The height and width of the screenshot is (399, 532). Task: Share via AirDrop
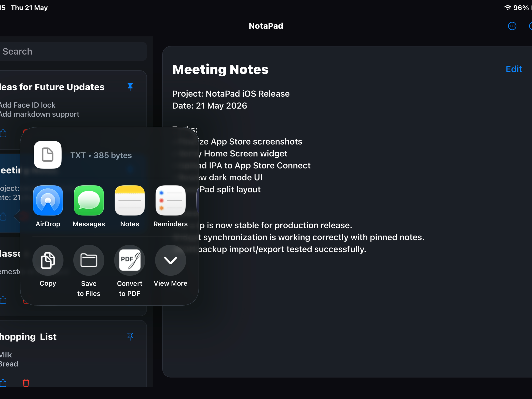[48, 200]
